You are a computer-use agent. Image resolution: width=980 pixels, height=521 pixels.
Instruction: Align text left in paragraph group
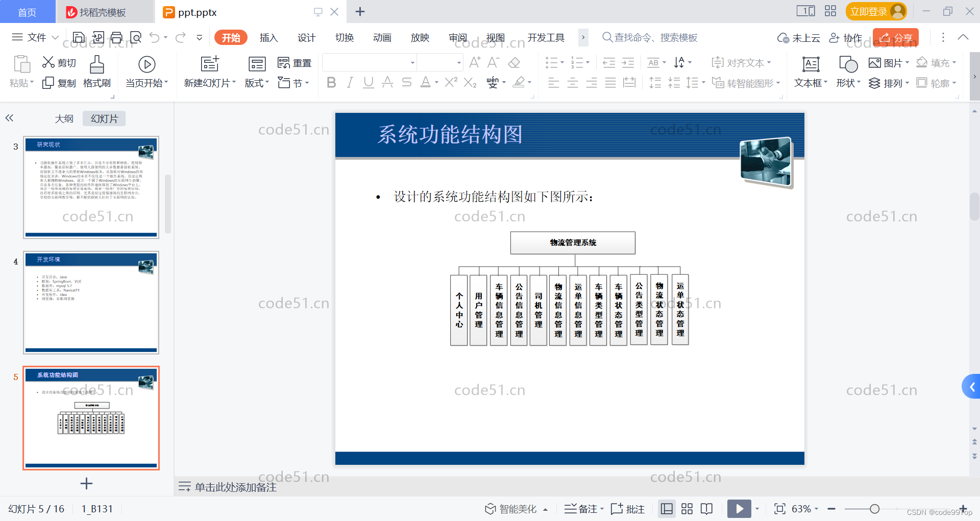click(x=554, y=83)
